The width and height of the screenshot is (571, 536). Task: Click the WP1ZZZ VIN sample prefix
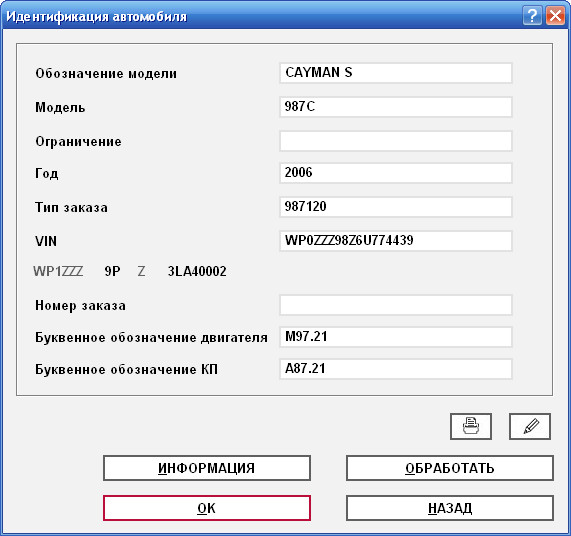tap(58, 271)
